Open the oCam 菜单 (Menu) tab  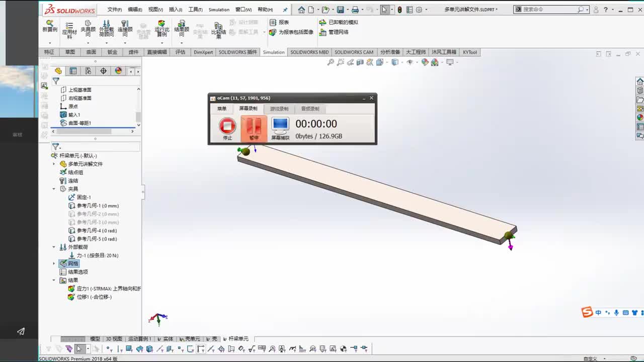[x=222, y=109]
